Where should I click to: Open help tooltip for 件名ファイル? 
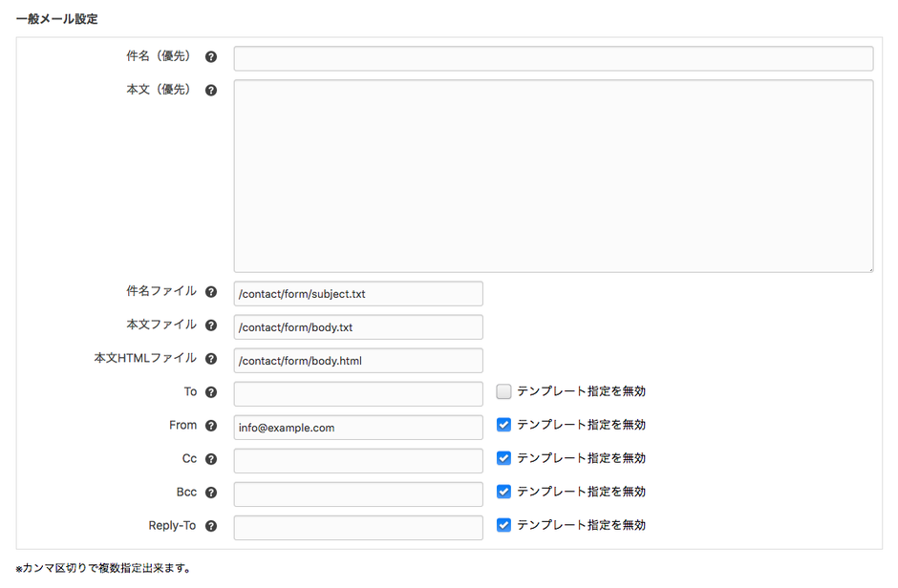[x=211, y=292]
